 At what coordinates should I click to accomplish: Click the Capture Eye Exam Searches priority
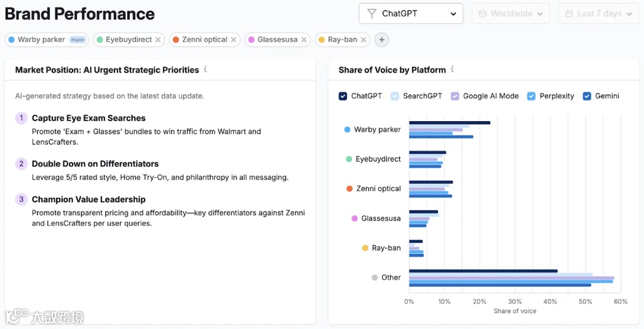click(89, 118)
